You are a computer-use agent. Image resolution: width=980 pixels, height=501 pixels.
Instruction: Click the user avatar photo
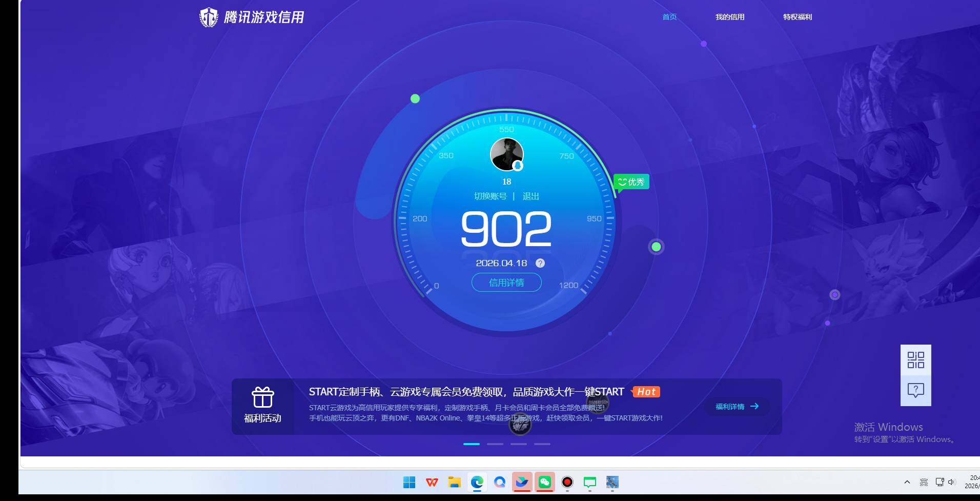[505, 153]
